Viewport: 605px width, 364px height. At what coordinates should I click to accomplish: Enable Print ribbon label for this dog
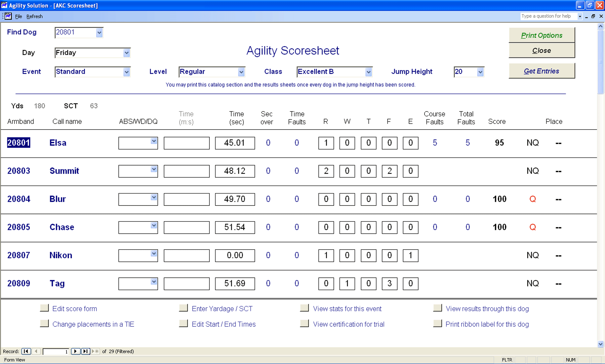coord(438,323)
